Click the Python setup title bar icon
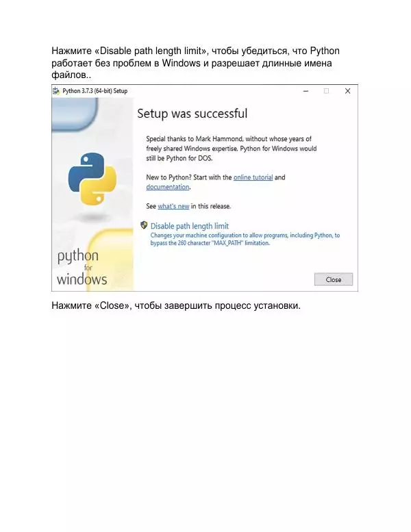This screenshot has width=411, height=532. tap(56, 91)
